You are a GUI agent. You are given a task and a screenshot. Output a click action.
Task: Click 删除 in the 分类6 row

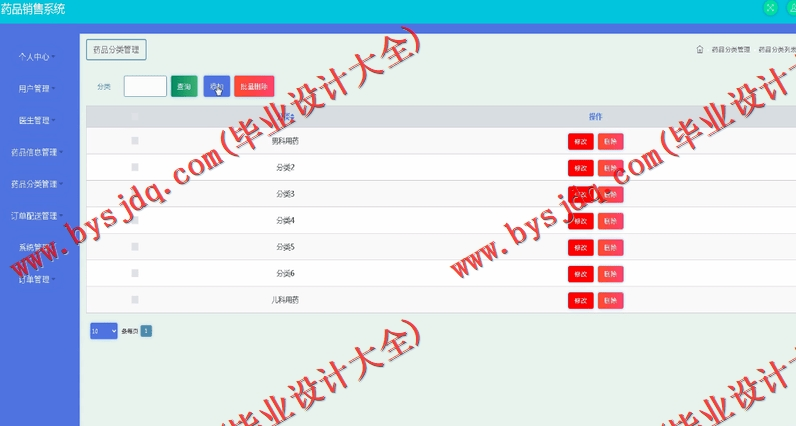point(610,274)
